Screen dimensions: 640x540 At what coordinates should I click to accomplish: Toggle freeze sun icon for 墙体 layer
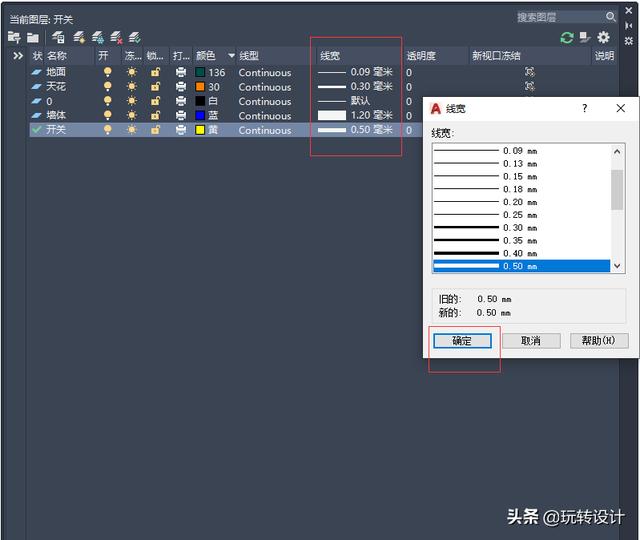(x=131, y=115)
